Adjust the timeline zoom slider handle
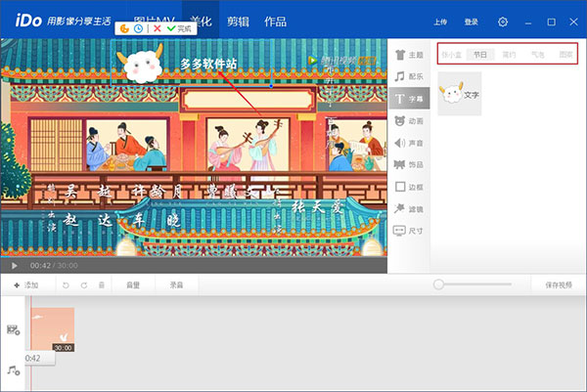 (x=438, y=284)
